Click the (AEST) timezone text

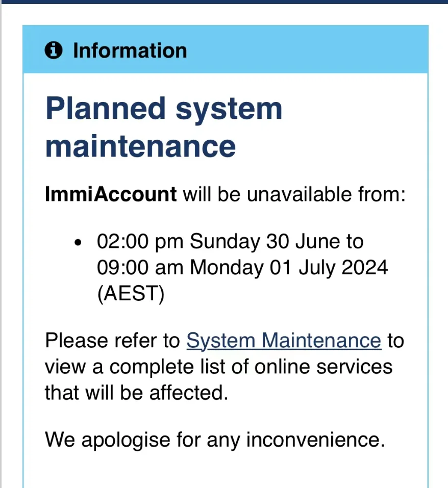(x=131, y=294)
